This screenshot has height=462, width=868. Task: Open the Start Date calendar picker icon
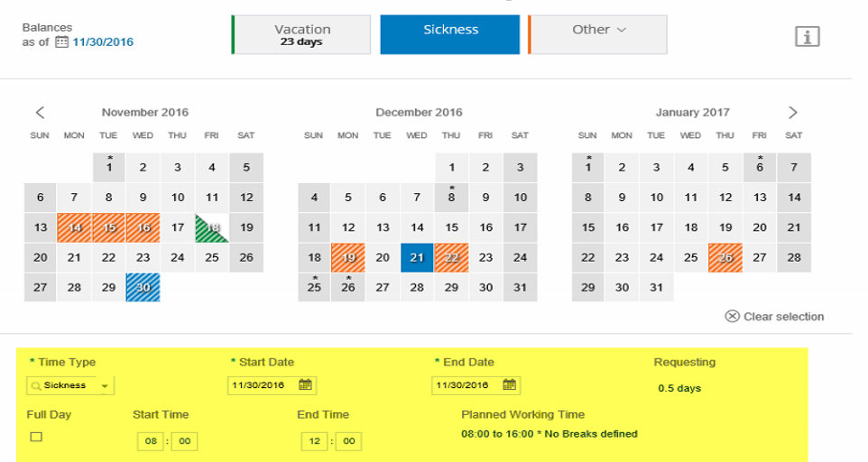(305, 384)
